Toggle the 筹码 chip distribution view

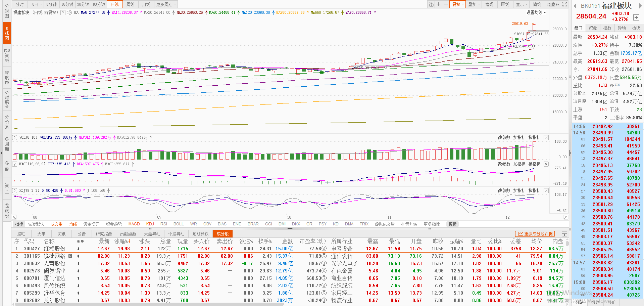coord(489,4)
